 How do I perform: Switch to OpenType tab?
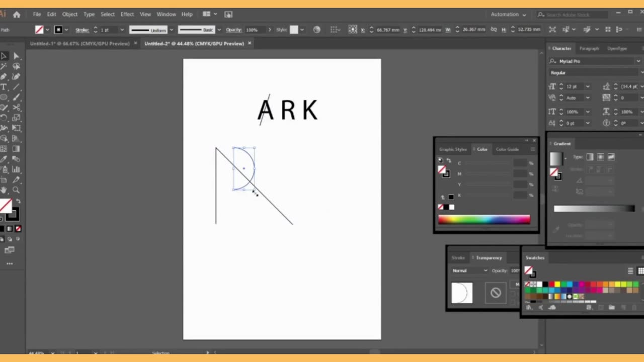(617, 49)
